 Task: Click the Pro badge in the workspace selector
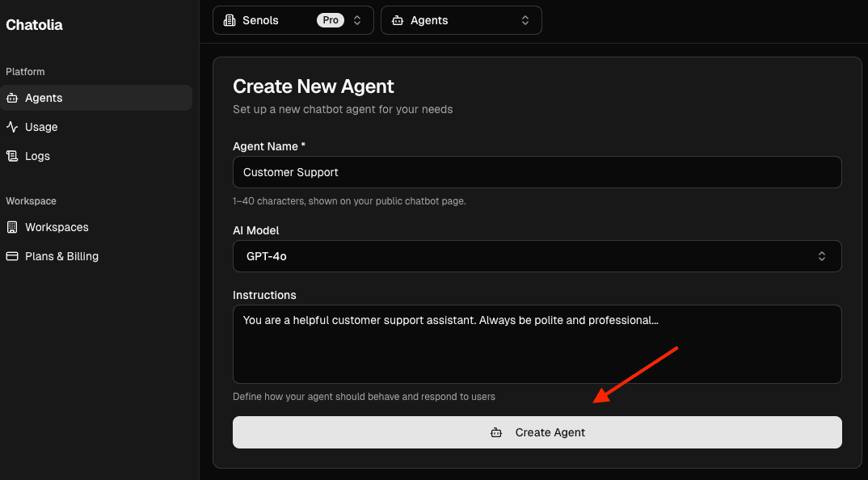click(331, 19)
